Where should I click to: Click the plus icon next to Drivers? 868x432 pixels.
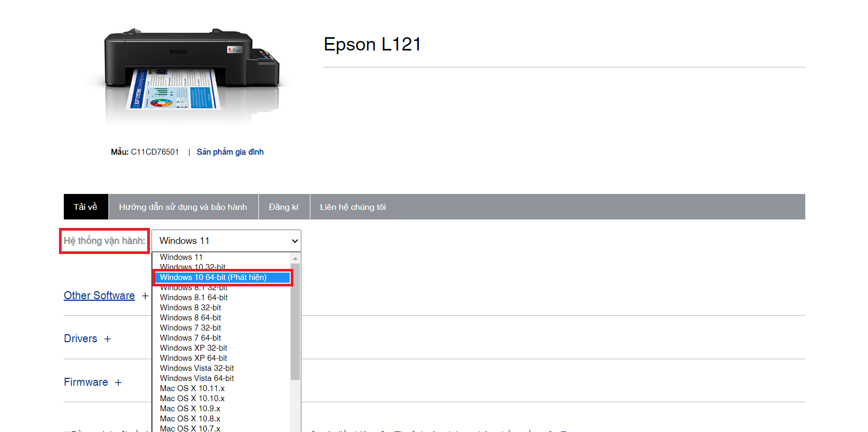coord(107,339)
